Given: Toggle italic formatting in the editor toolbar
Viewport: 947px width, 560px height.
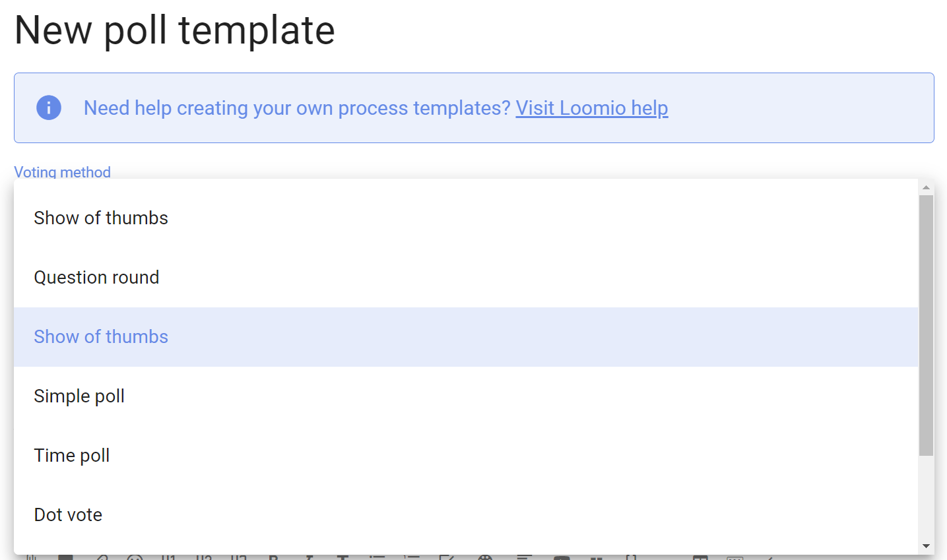Looking at the screenshot, I should click(x=308, y=557).
